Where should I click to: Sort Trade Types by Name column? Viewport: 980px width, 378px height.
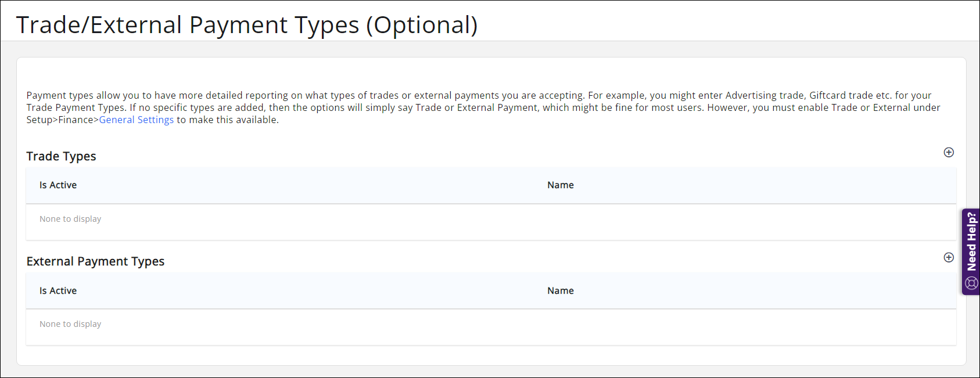561,185
